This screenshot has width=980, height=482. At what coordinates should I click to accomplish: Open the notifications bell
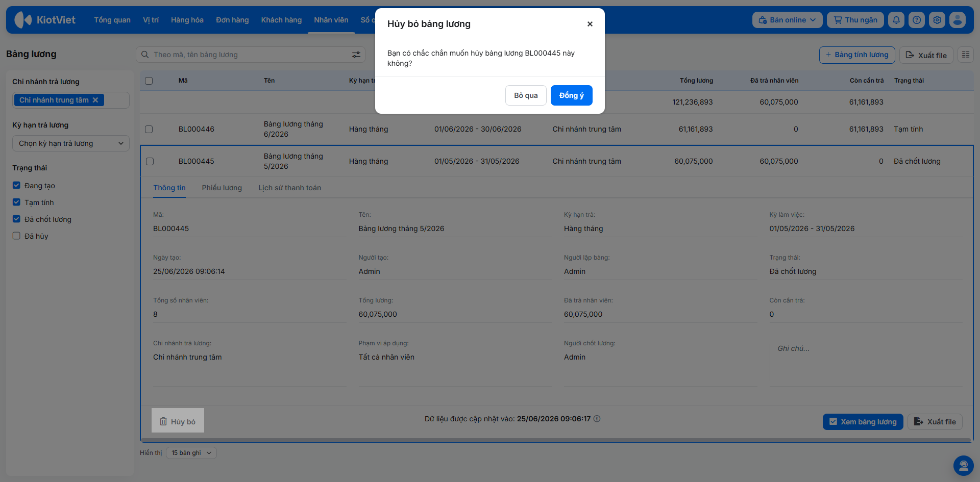pyautogui.click(x=896, y=20)
